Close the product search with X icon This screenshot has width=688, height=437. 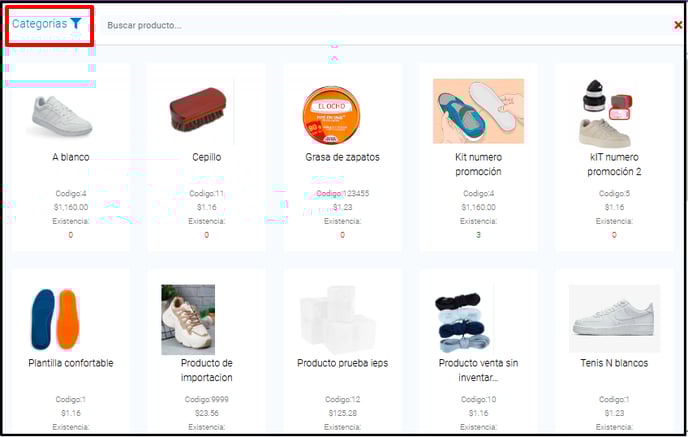pyautogui.click(x=678, y=25)
